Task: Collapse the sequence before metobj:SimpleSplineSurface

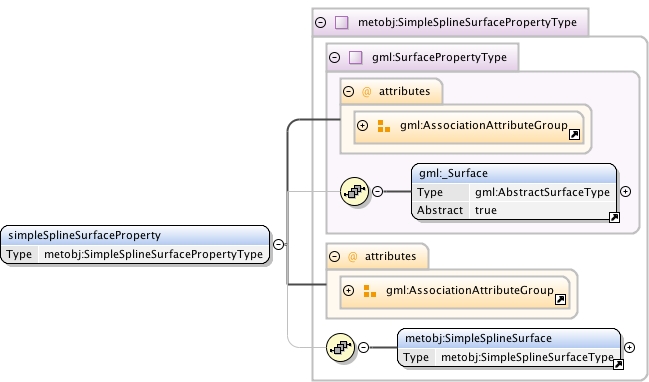Action: (363, 347)
